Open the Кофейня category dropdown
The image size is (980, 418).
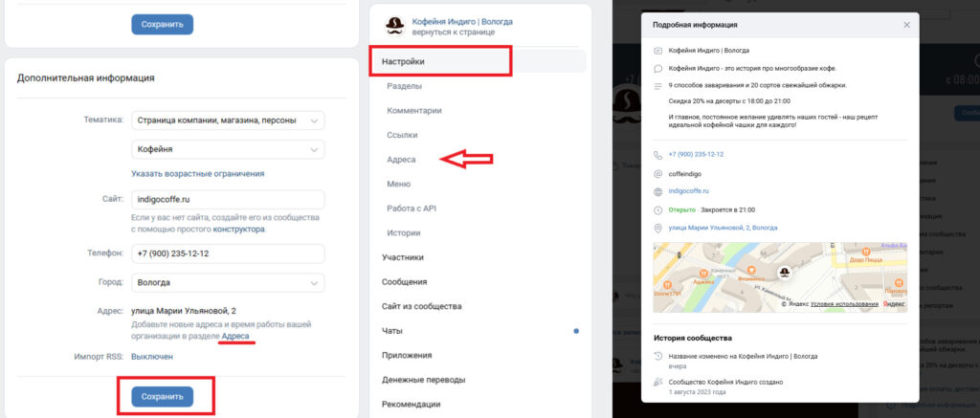[228, 149]
